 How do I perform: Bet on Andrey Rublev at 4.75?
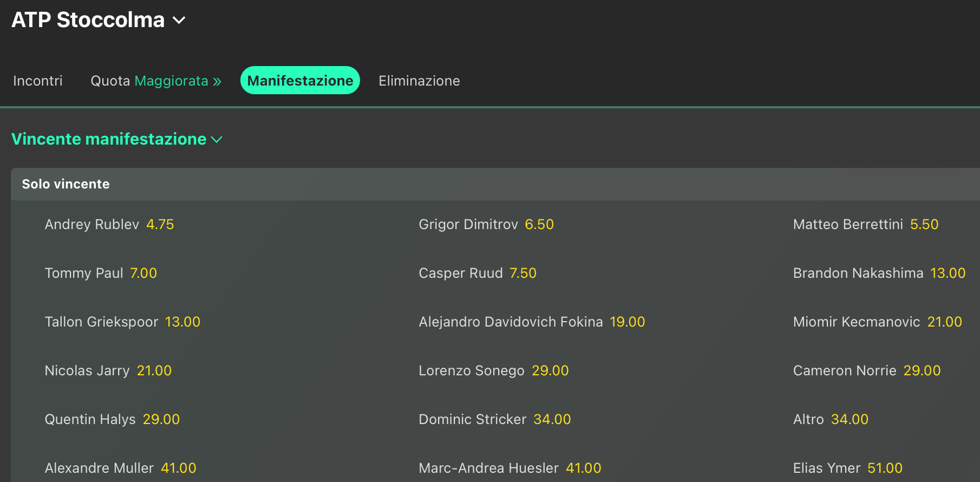pyautogui.click(x=109, y=224)
